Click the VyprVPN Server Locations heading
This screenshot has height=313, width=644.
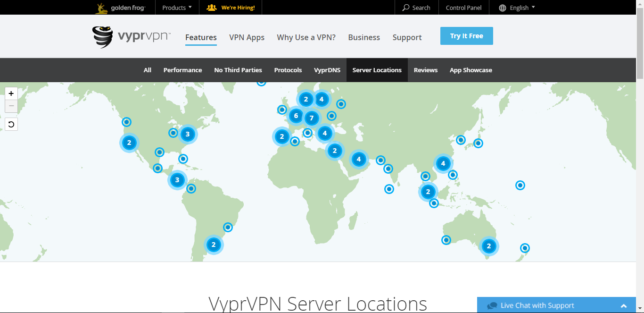tap(318, 304)
